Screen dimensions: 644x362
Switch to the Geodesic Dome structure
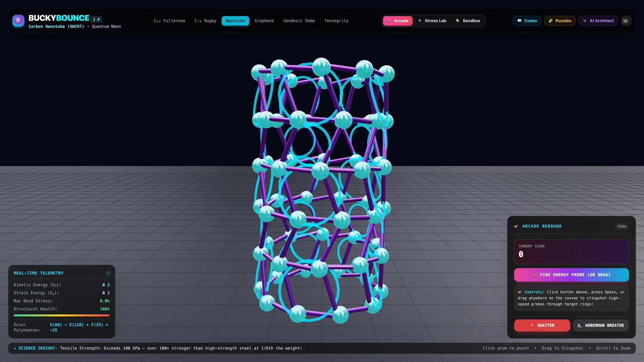(299, 21)
